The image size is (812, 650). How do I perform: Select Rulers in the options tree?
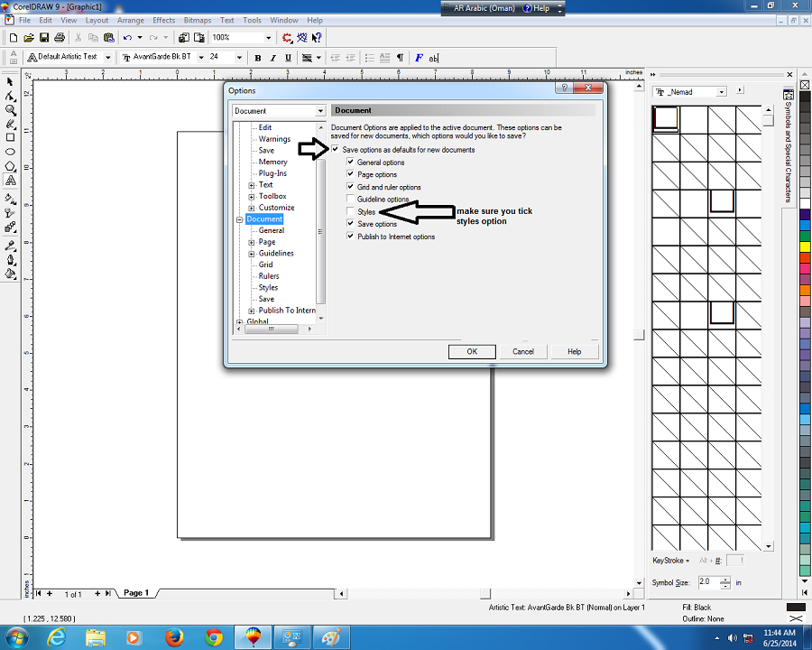pyautogui.click(x=269, y=275)
